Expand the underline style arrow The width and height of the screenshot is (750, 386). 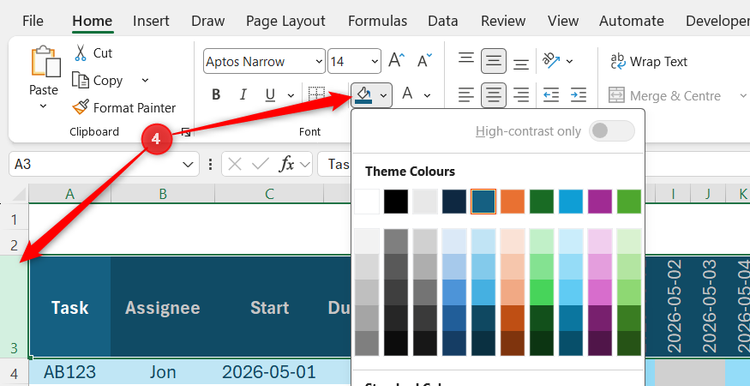coord(290,95)
